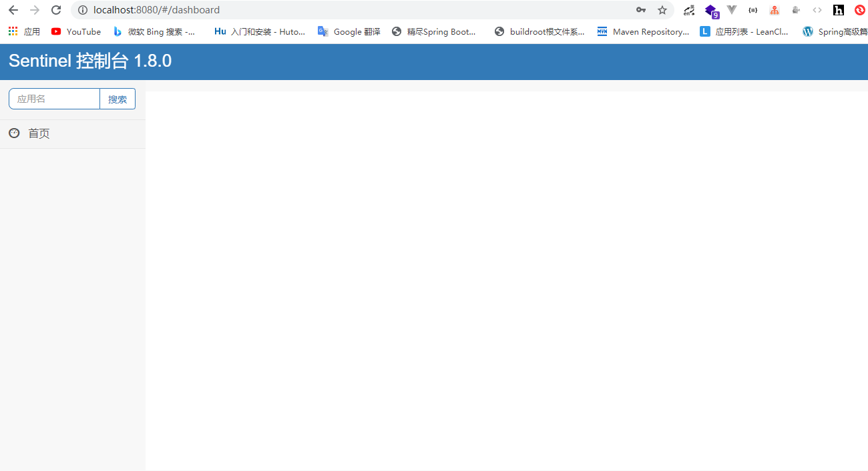The width and height of the screenshot is (868, 471).
Task: Open the Vue devtools extension icon
Action: 732,10
